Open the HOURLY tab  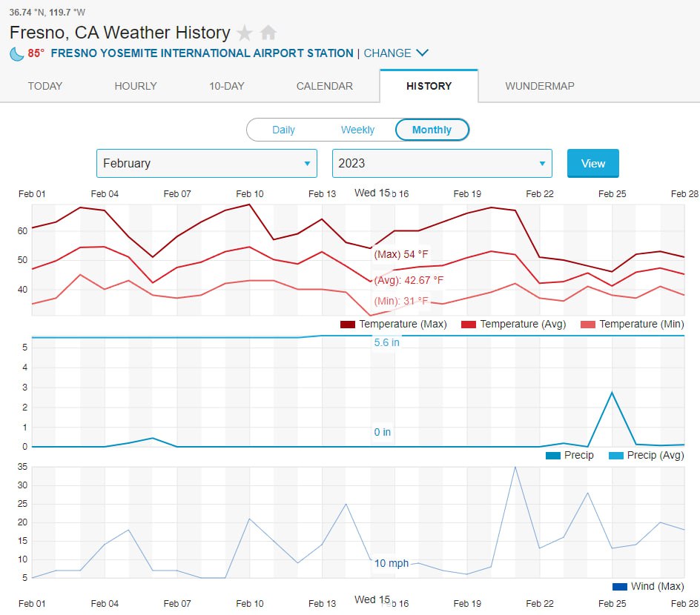[x=136, y=86]
